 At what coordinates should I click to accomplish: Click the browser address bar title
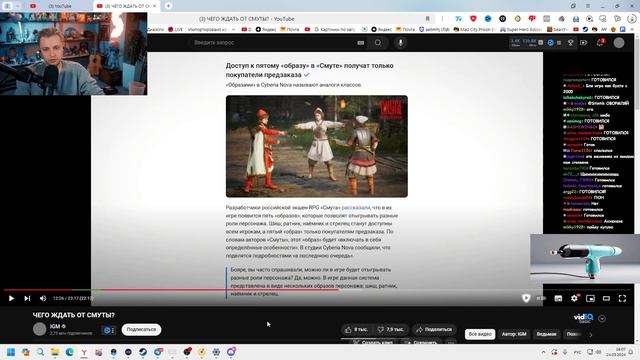click(247, 19)
